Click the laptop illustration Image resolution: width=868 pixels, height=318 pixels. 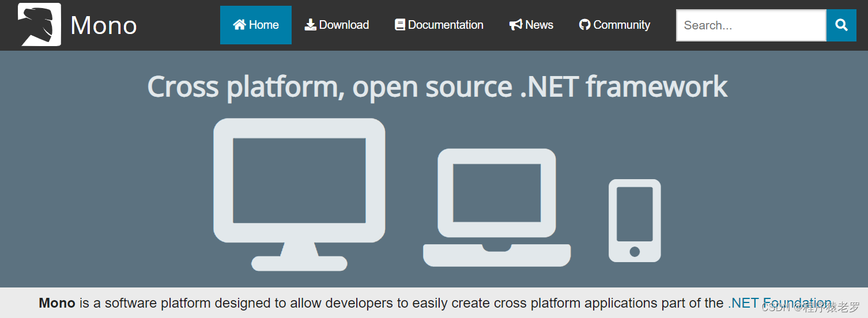coord(497,208)
